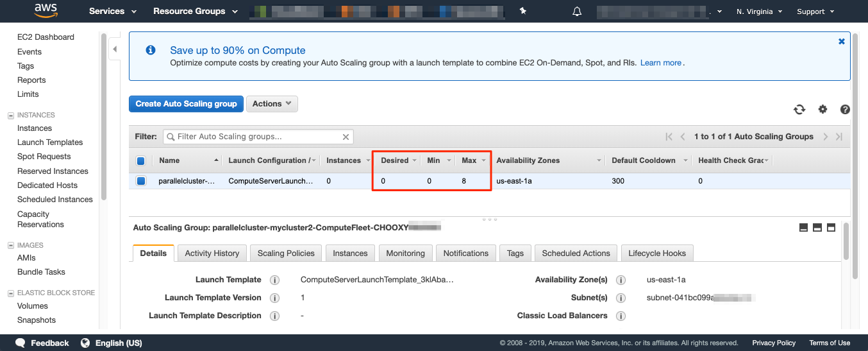The width and height of the screenshot is (868, 351).
Task: Minimize the details pane layout icon
Action: click(x=803, y=228)
